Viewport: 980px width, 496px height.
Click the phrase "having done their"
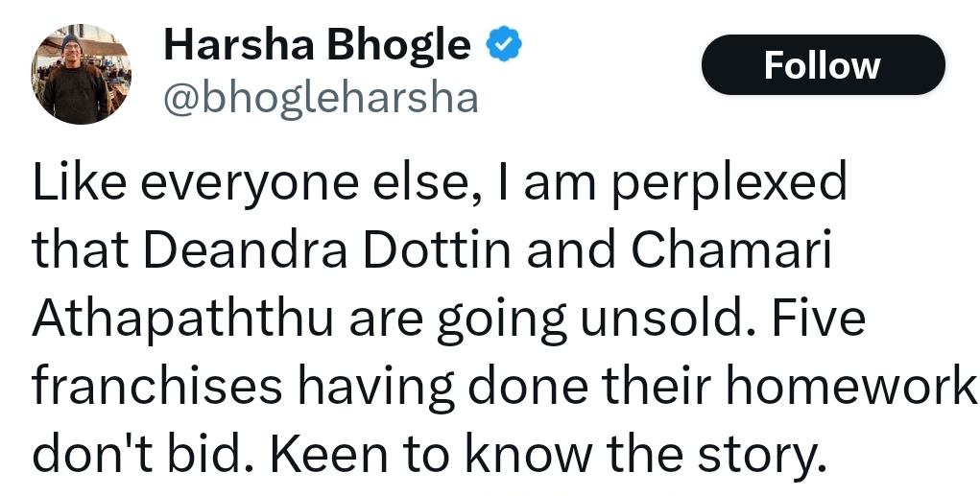(x=504, y=388)
